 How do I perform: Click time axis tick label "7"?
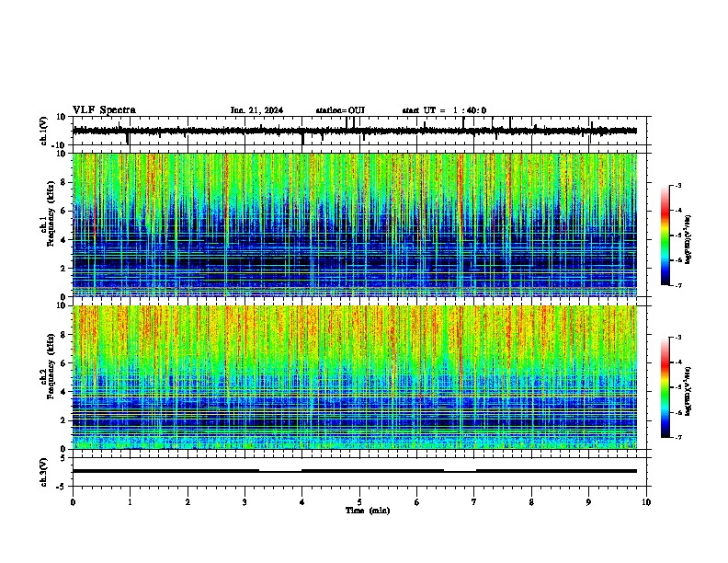(474, 502)
